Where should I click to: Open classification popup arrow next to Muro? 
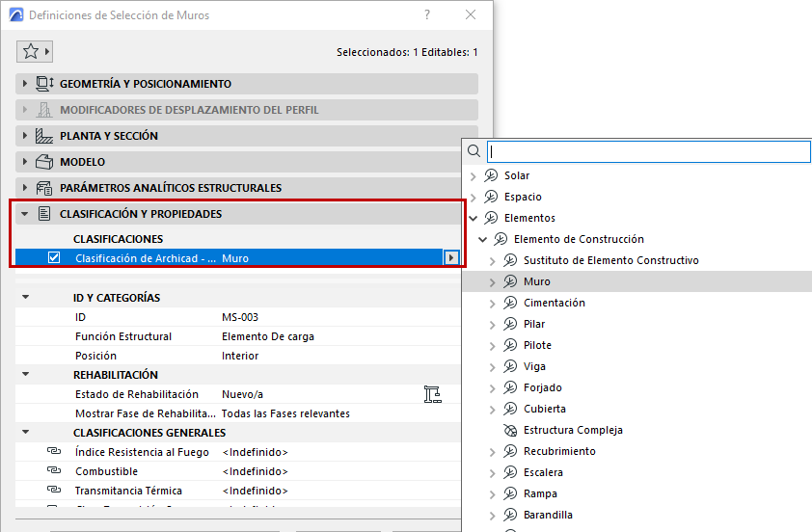point(451,257)
